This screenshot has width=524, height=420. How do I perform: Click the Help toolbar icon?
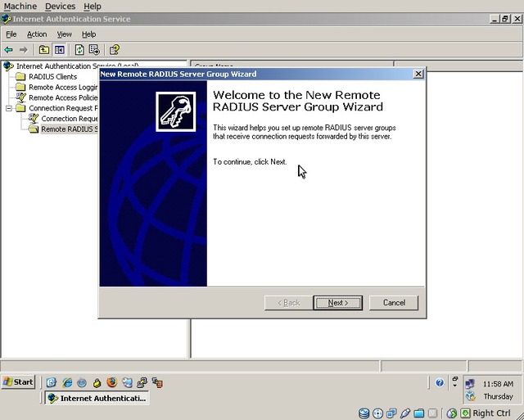[115, 50]
